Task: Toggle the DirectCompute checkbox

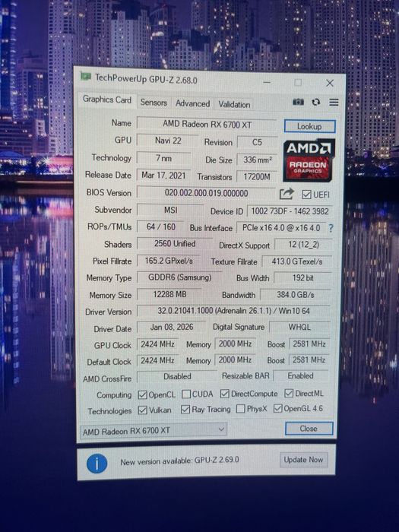Action: (224, 394)
